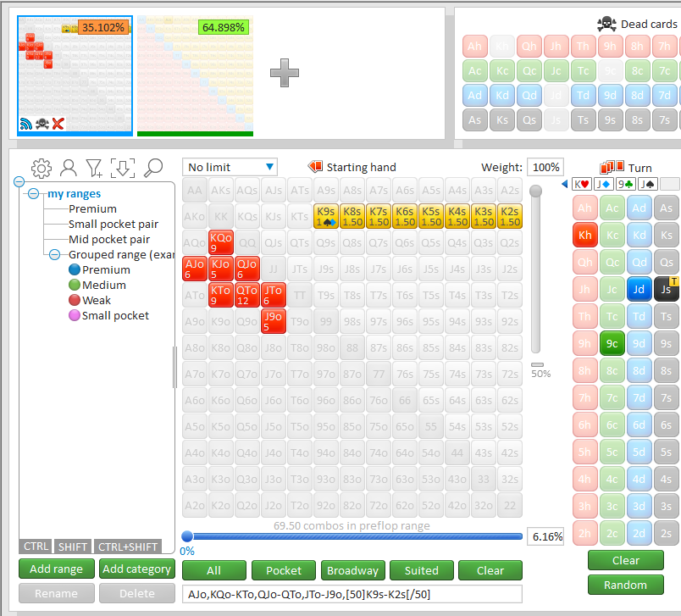Toggle the KQo hand in the grid
Viewport: 681px width, 616px height.
point(220,243)
